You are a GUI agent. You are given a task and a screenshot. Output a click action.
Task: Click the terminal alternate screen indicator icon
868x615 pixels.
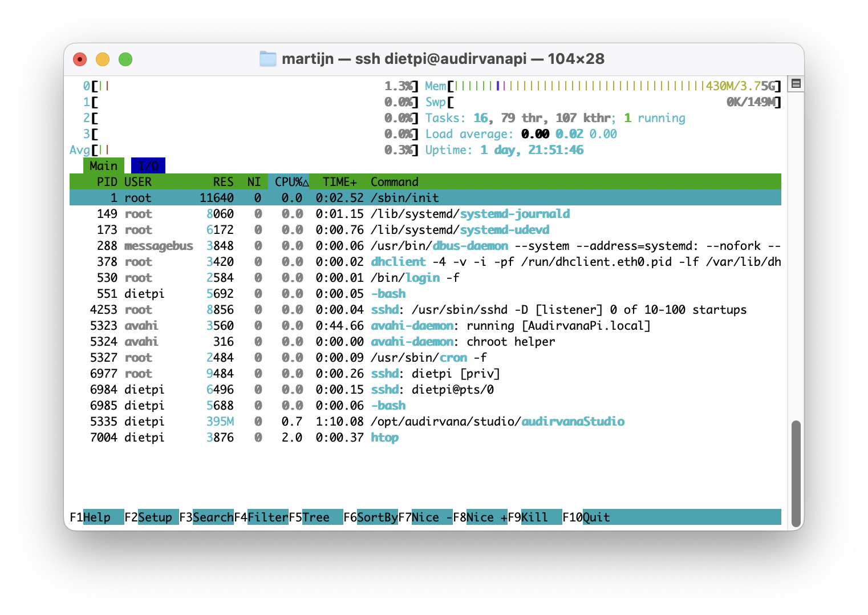coord(796,84)
